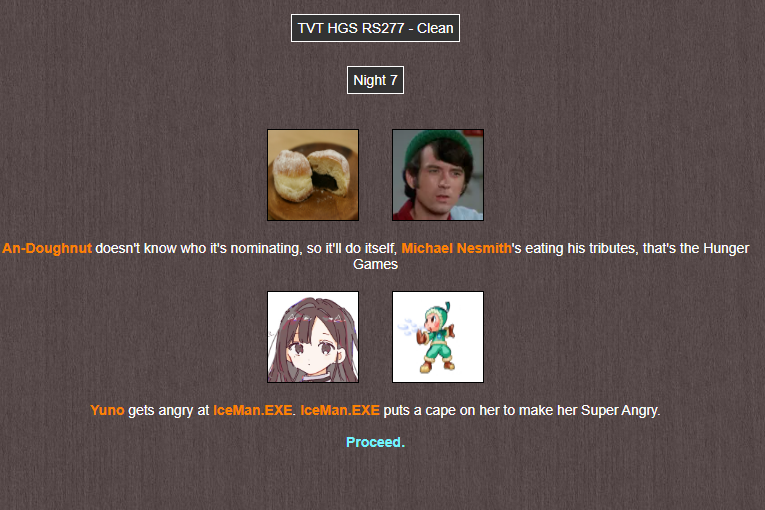
Task: Select Yuno's anime girl portrait
Action: click(x=313, y=337)
